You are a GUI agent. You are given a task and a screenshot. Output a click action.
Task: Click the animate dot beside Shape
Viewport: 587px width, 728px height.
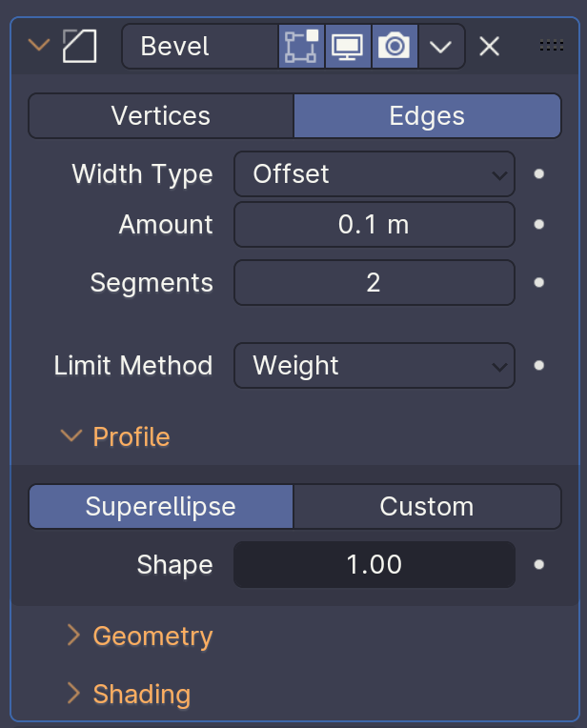538,564
